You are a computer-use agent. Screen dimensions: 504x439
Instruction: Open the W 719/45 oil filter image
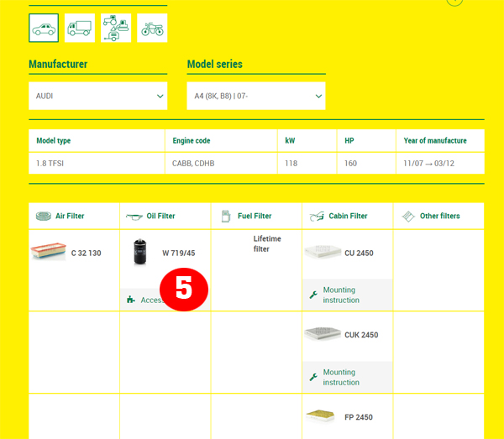[139, 252]
